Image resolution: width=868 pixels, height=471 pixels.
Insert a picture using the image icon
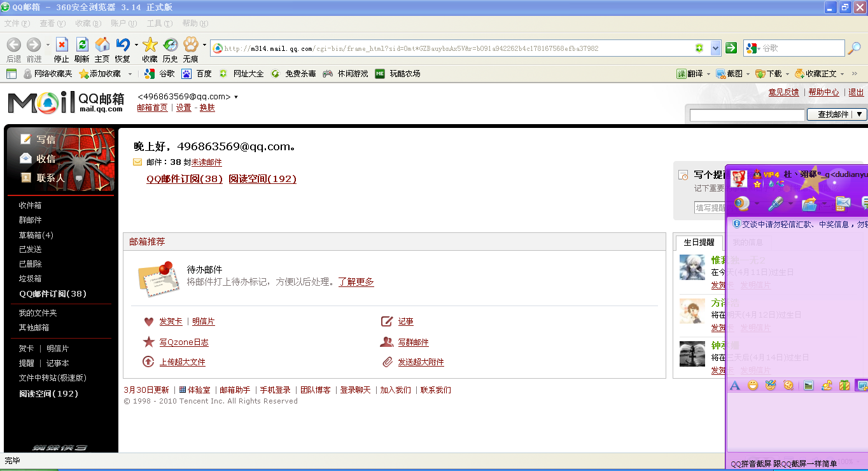click(x=808, y=384)
